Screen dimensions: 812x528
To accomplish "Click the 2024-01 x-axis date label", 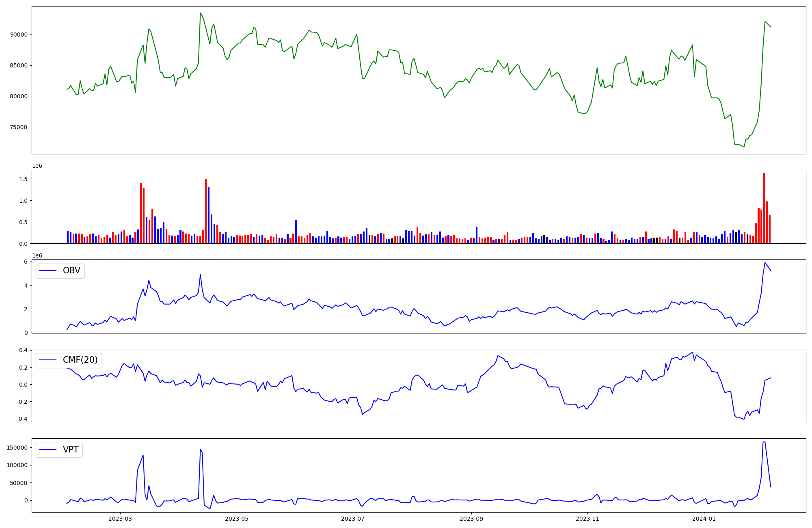I will (704, 519).
